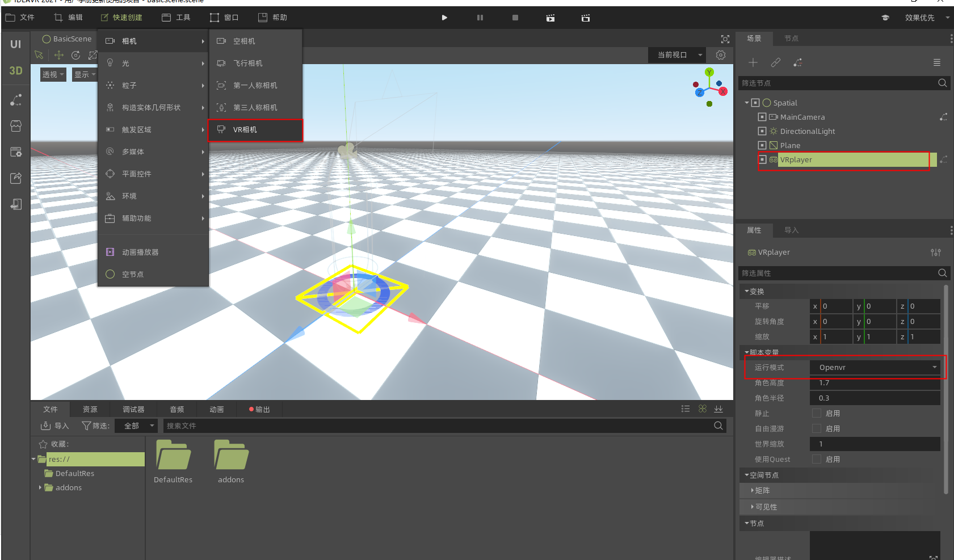Play the scene preview
The height and width of the screenshot is (560, 954).
(444, 18)
